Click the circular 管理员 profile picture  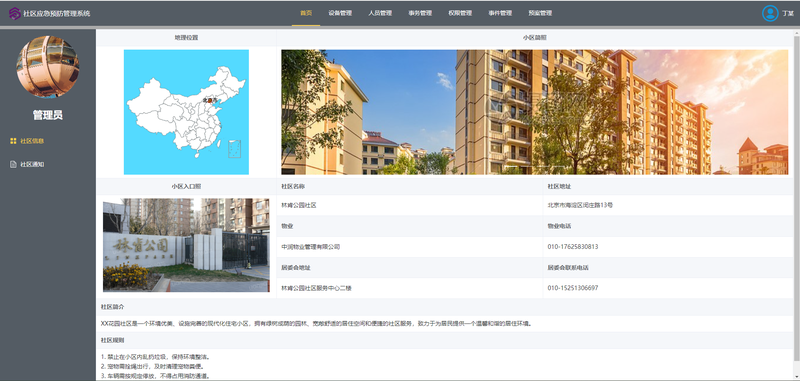(x=48, y=67)
